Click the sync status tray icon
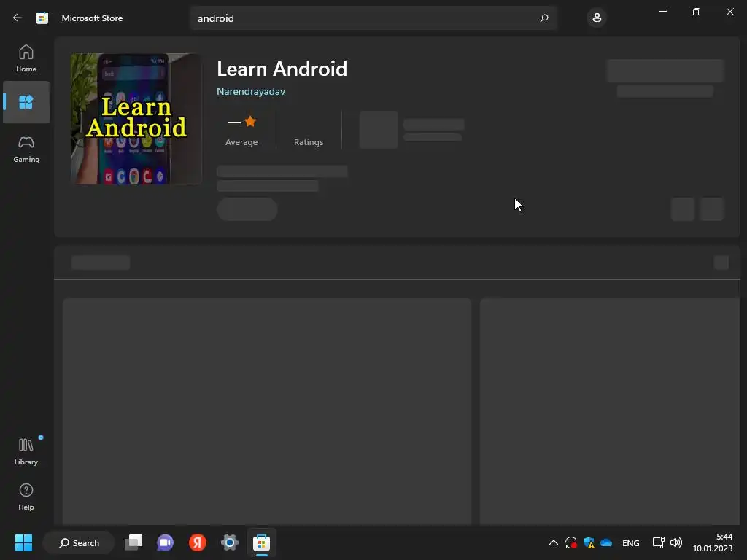 [x=570, y=542]
